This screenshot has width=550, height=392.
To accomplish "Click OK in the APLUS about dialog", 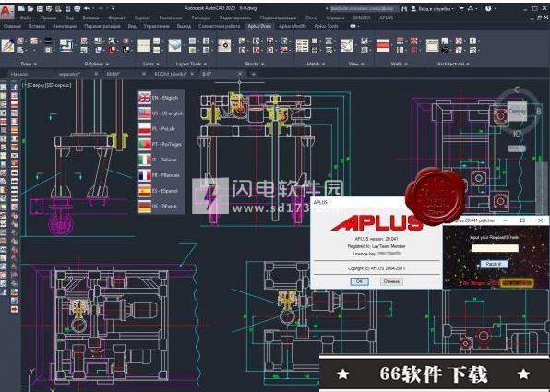I will [359, 281].
